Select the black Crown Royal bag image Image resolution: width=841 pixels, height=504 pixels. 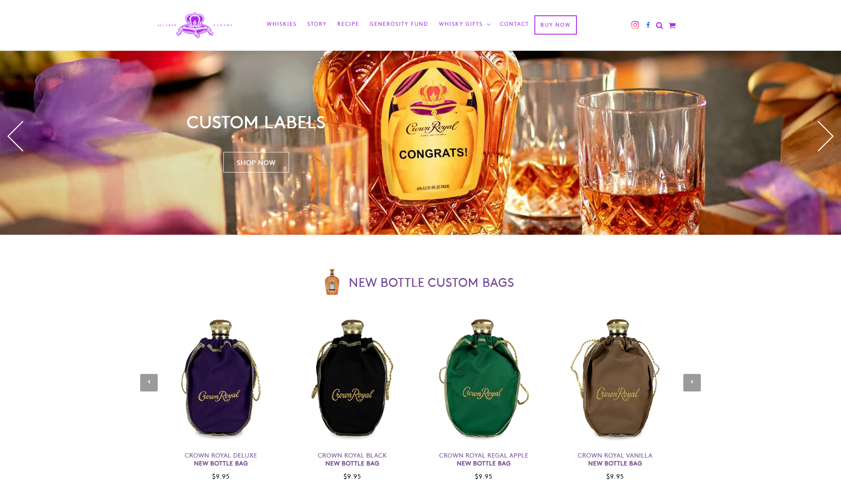tap(352, 379)
